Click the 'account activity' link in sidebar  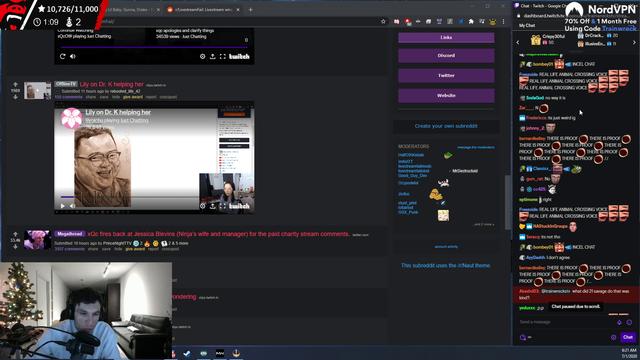click(x=446, y=247)
